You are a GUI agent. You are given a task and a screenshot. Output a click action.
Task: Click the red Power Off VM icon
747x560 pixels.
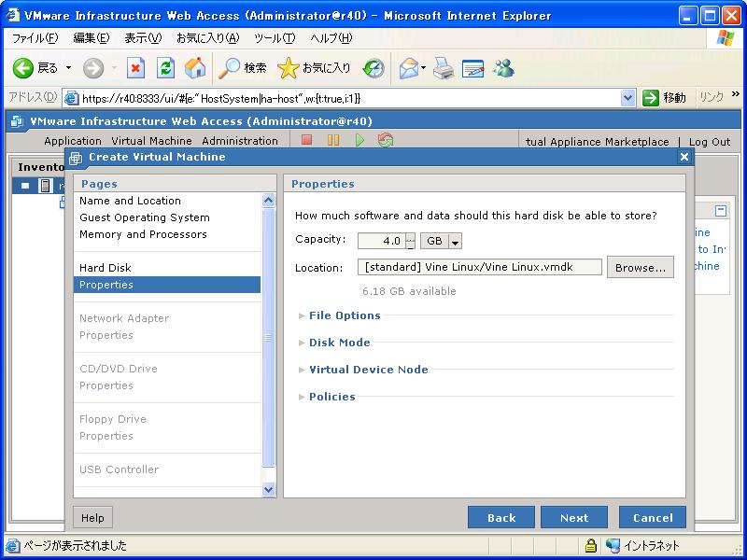click(307, 140)
